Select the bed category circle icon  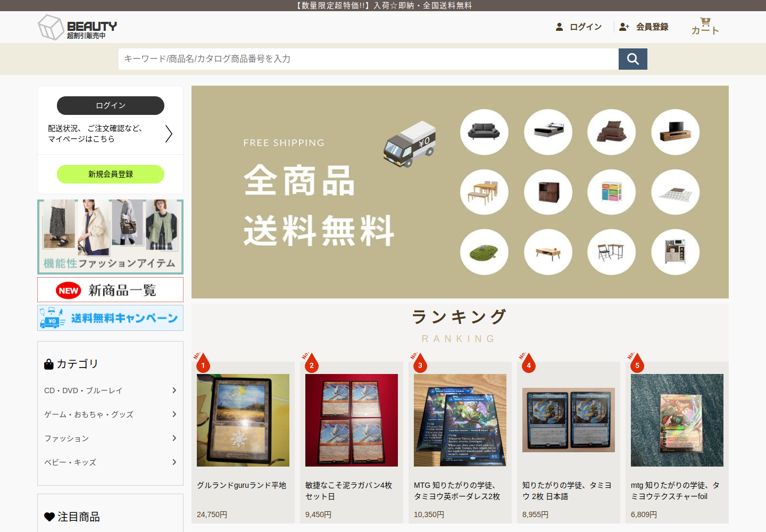(548, 132)
